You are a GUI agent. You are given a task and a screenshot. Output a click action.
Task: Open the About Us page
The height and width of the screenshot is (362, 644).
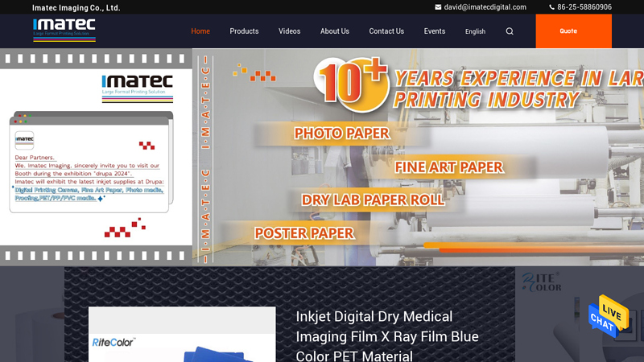pyautogui.click(x=335, y=31)
